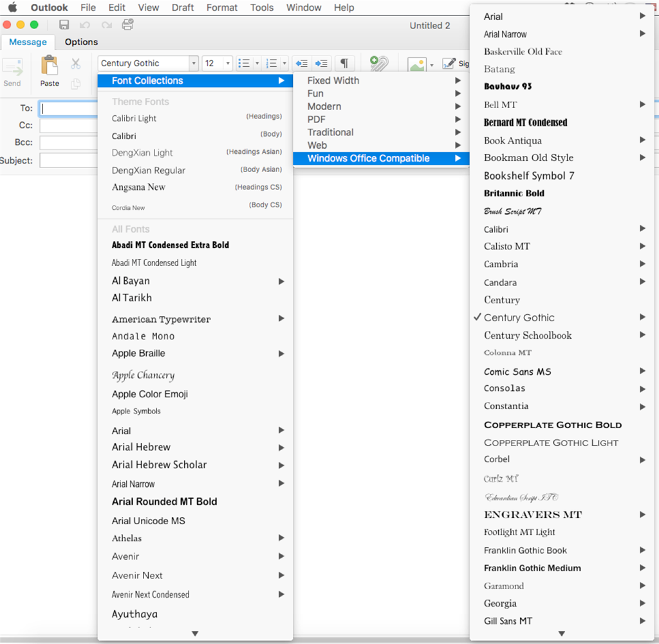
Task: Click the paragraph marks icon
Action: (x=344, y=63)
